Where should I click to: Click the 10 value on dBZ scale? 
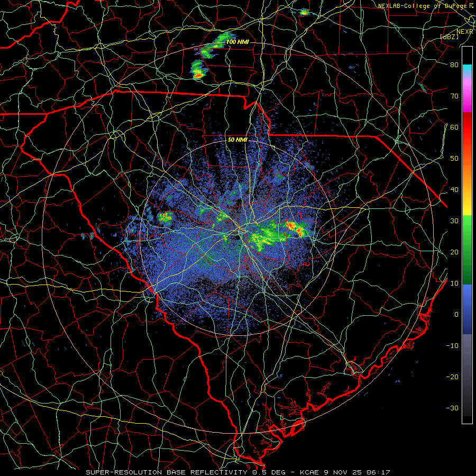(x=454, y=283)
